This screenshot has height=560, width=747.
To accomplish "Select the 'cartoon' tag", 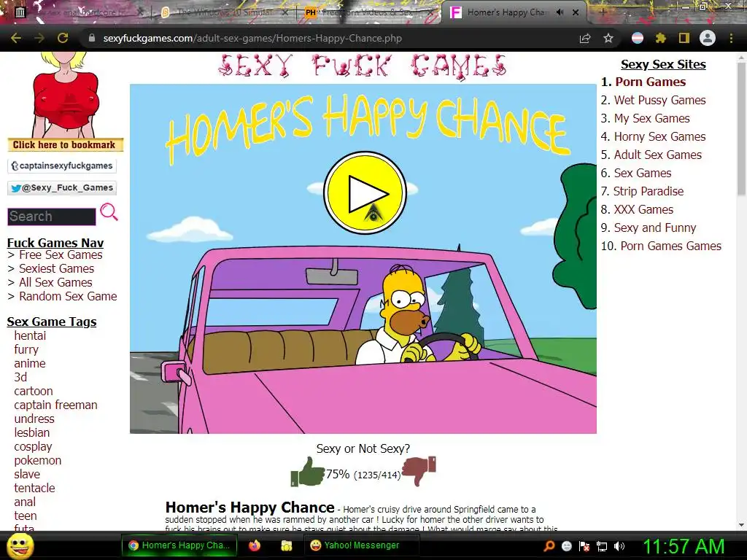I will point(34,391).
